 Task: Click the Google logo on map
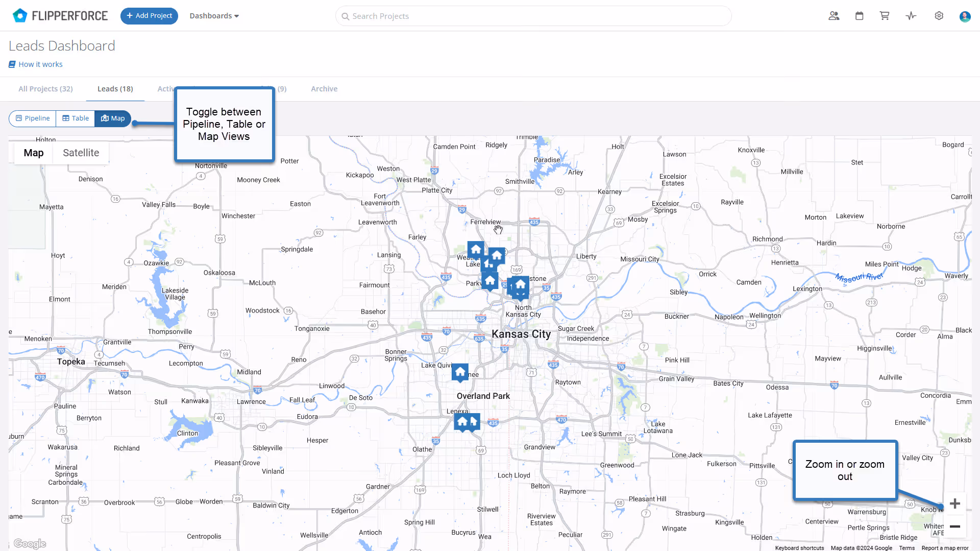coord(30,543)
